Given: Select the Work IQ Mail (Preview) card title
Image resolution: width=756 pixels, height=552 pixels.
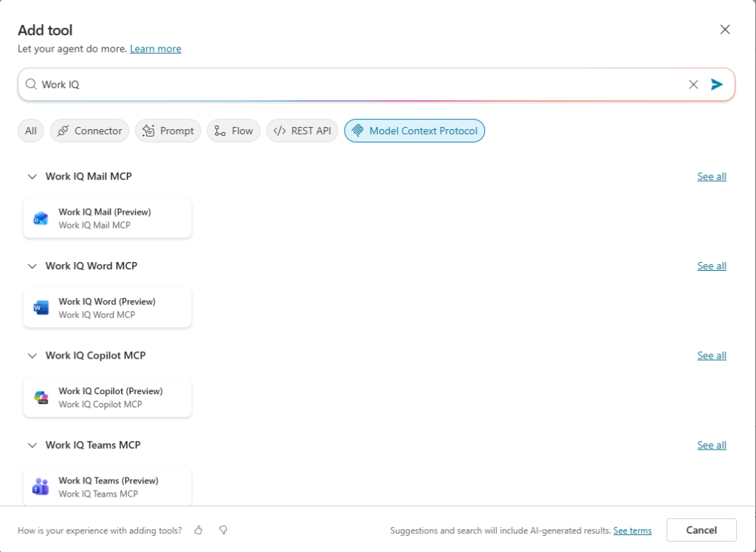Looking at the screenshot, I should click(x=105, y=212).
